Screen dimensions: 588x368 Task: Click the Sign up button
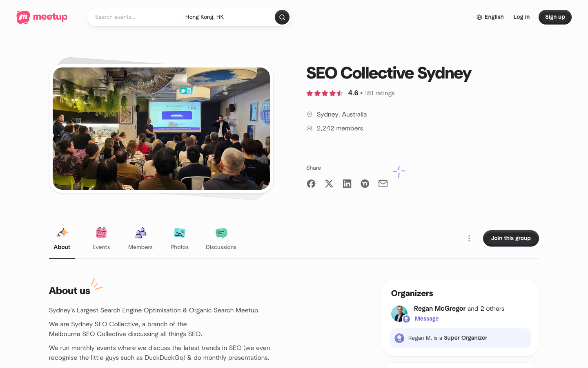(x=555, y=17)
